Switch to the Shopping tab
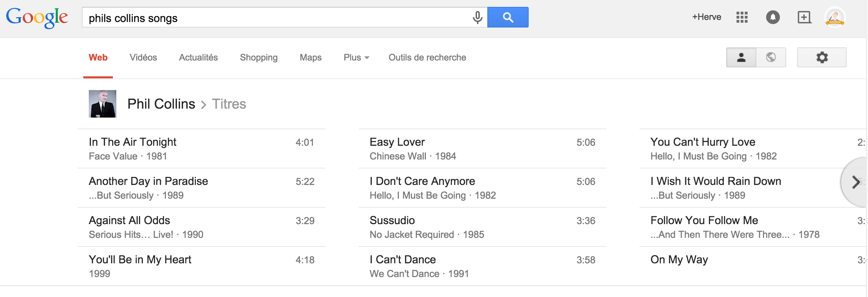 click(259, 57)
